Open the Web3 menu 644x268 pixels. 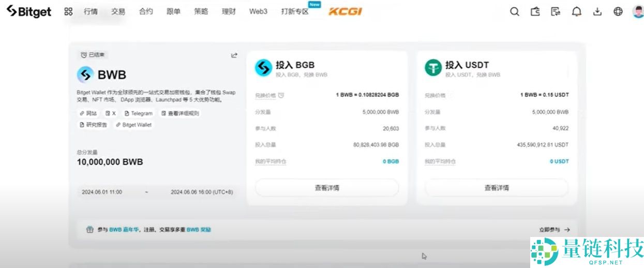point(258,11)
